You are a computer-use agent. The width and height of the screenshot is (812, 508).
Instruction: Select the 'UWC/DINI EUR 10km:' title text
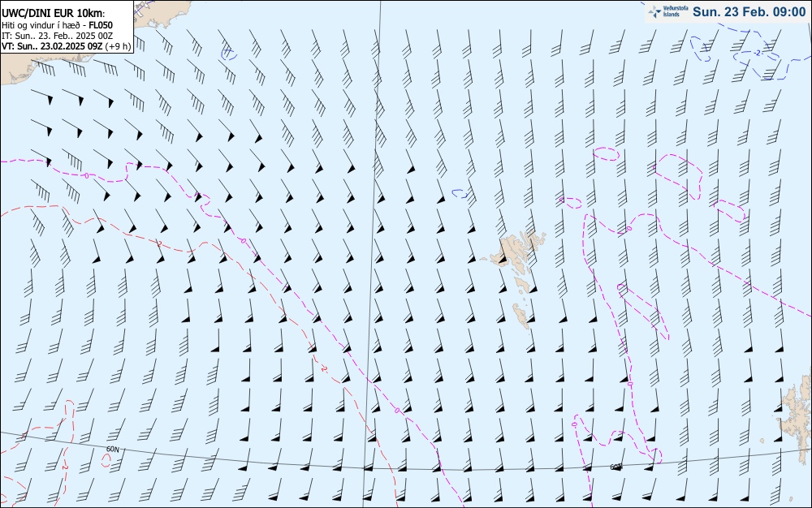tap(54, 14)
